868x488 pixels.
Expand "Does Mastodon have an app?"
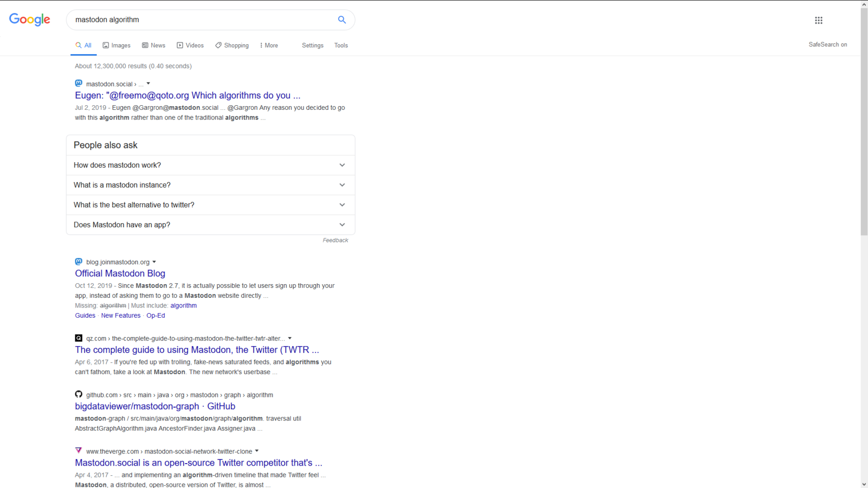pos(210,225)
